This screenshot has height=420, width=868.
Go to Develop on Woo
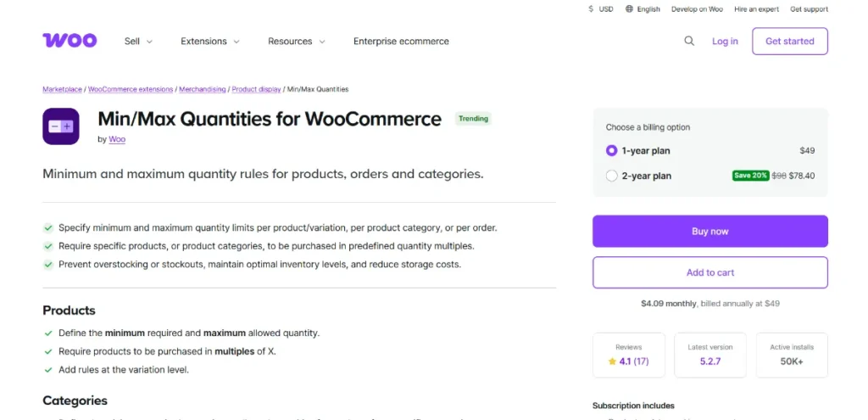click(x=697, y=9)
